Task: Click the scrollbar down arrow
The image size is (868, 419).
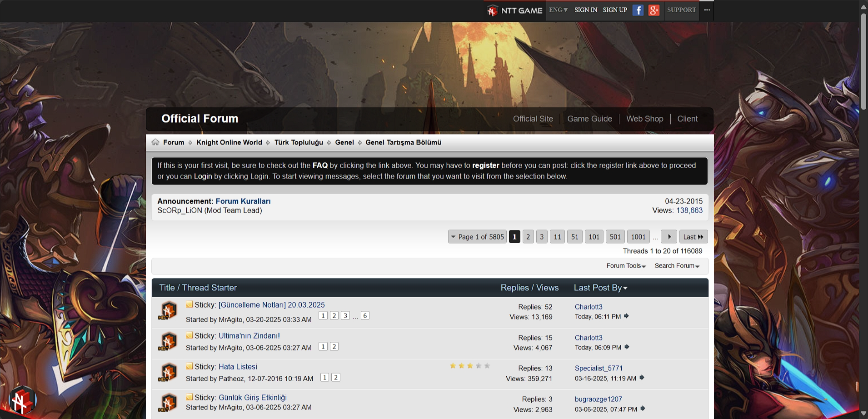Action: point(863,413)
